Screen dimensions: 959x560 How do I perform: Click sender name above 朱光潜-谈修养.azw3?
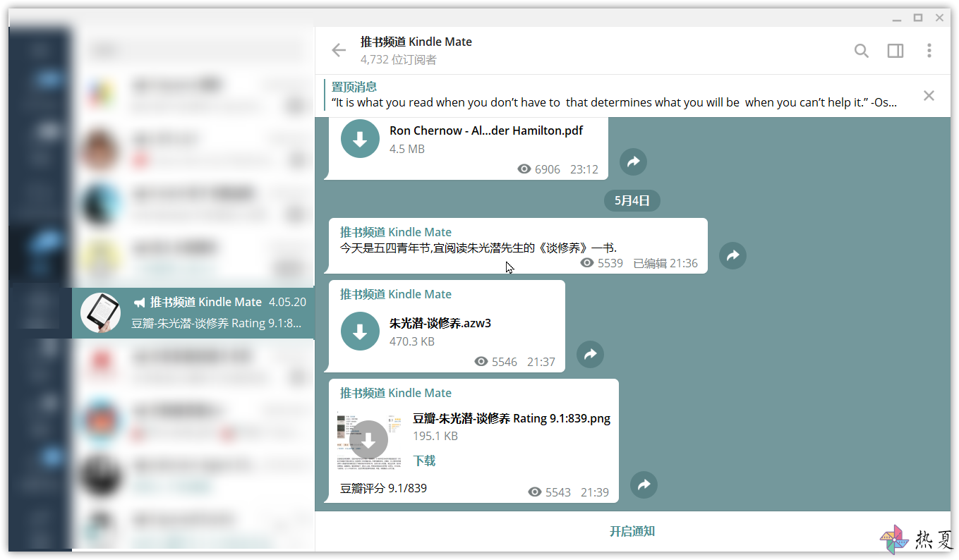point(395,294)
